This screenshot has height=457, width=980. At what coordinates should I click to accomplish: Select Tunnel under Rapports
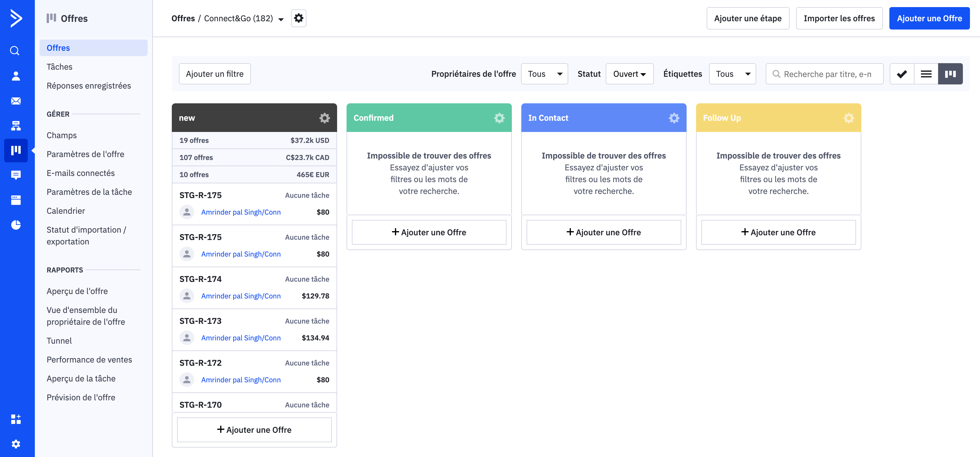(x=59, y=341)
